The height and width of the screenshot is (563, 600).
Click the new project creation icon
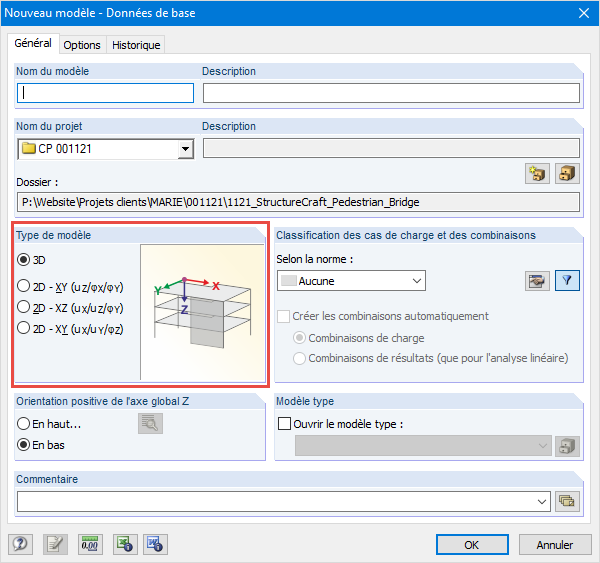point(537,174)
